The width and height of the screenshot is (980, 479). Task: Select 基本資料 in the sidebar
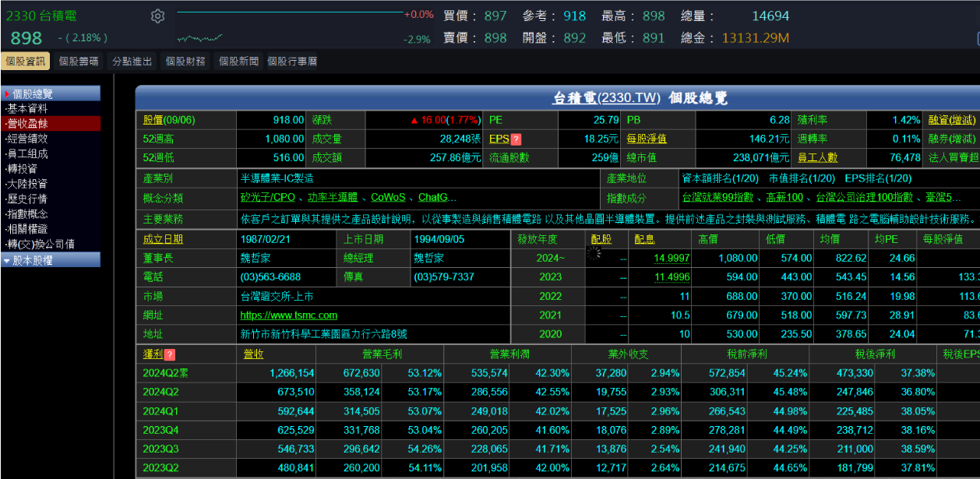pos(27,108)
